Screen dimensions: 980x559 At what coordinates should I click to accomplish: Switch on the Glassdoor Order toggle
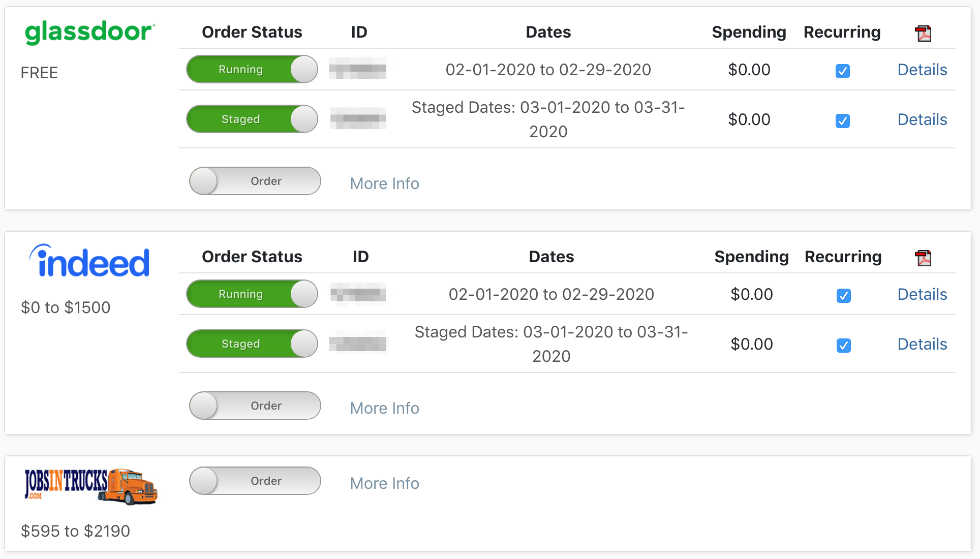tap(255, 181)
